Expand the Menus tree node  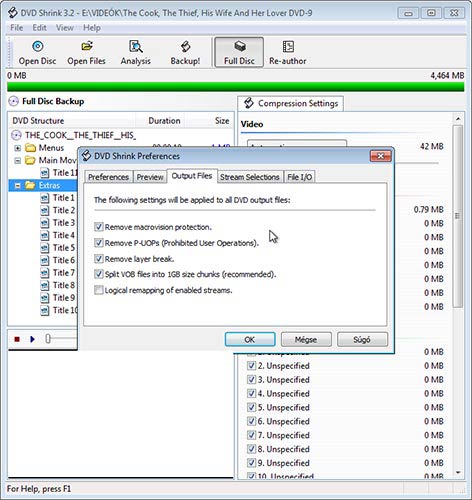tap(18, 148)
